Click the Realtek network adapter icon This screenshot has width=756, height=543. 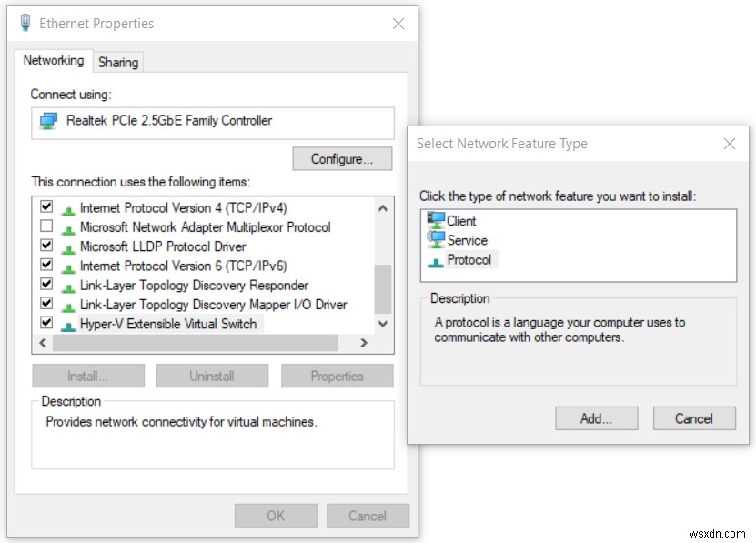coord(48,121)
